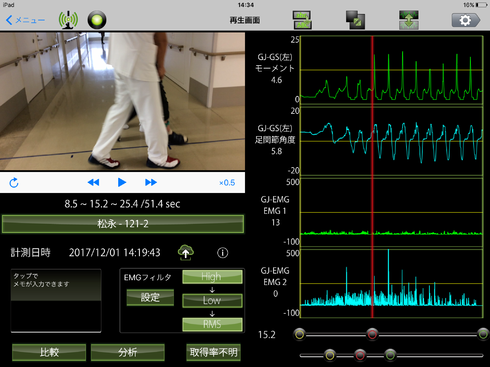Select the yellow handle on lower slider
Viewport: 490px width, 367px height.
tap(330, 355)
